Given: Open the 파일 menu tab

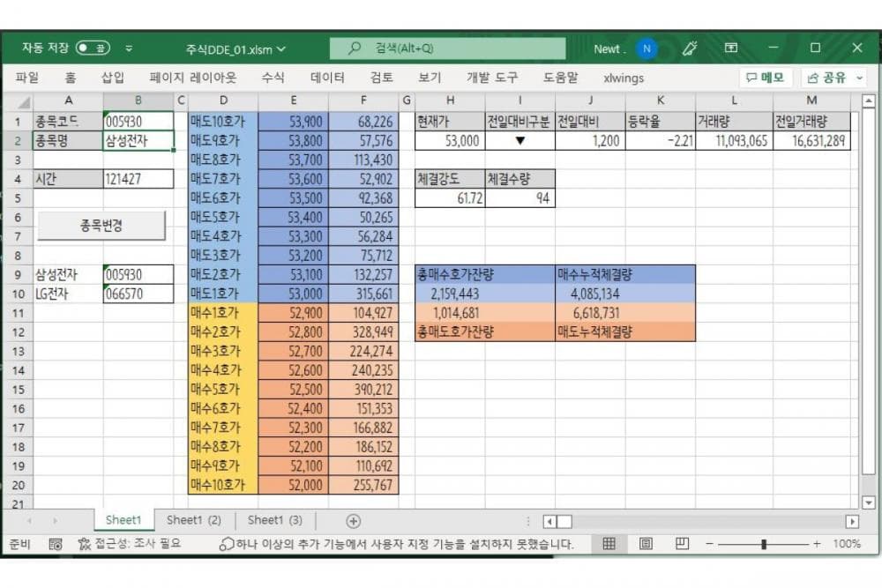Looking at the screenshot, I should pyautogui.click(x=27, y=78).
